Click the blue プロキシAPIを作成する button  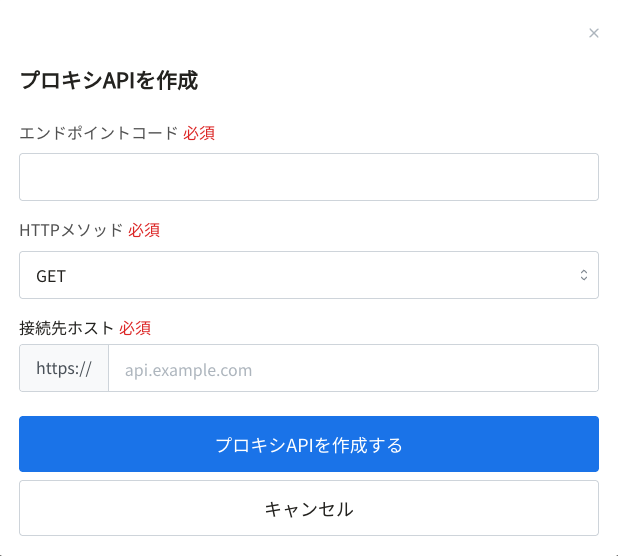pos(309,444)
